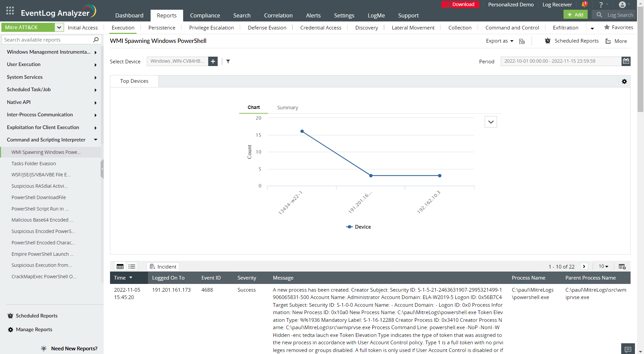This screenshot has width=644, height=354.
Task: Toggle the Device legend series
Action: [x=359, y=227]
